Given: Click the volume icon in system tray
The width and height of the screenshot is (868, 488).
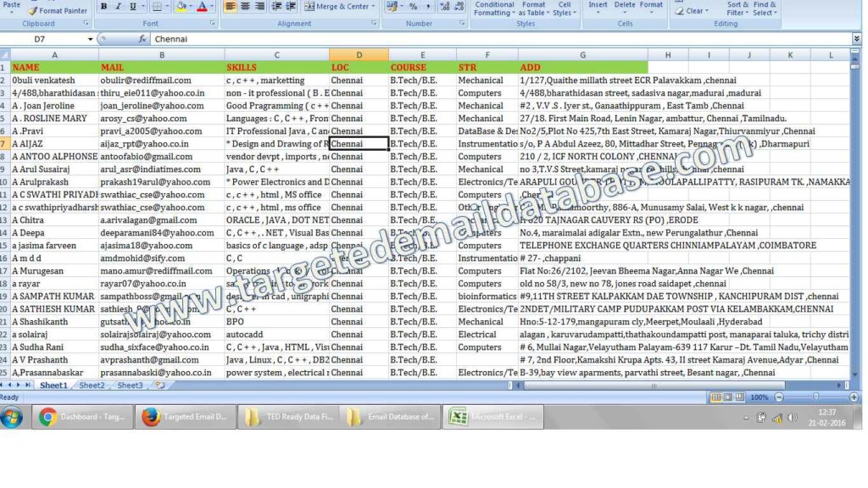Looking at the screenshot, I should (x=793, y=418).
